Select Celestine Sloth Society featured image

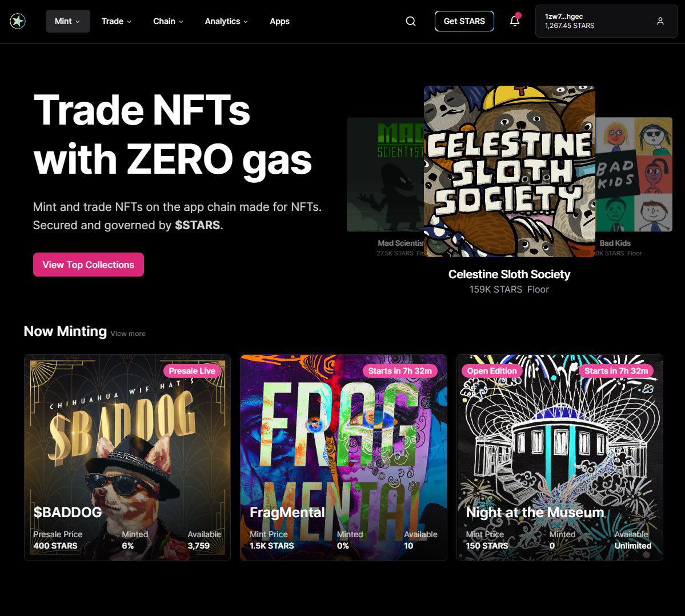pyautogui.click(x=510, y=171)
